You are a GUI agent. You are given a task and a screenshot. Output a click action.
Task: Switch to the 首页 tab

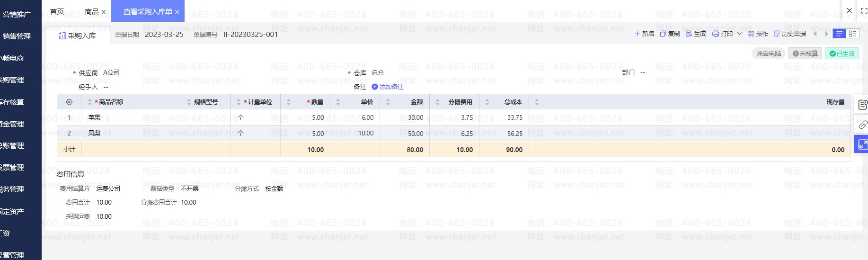pos(57,11)
